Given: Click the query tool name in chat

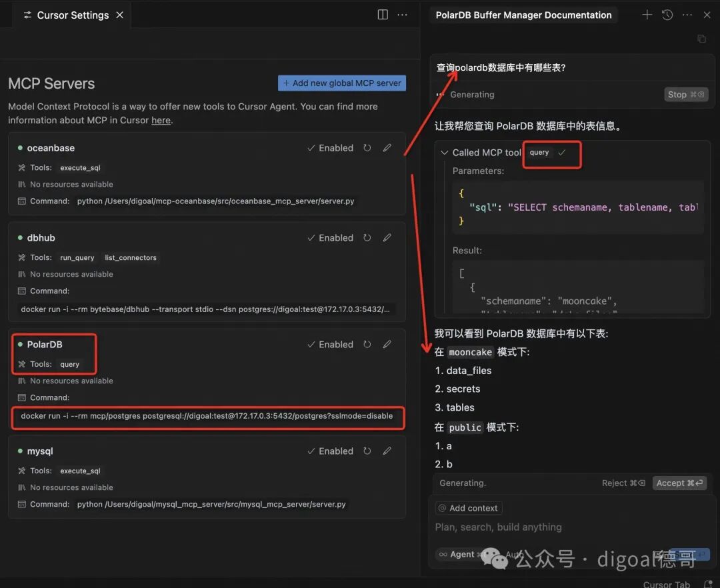Looking at the screenshot, I should point(539,153).
